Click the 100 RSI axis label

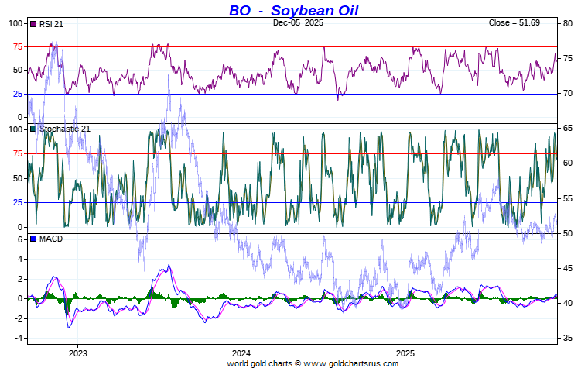(15, 23)
